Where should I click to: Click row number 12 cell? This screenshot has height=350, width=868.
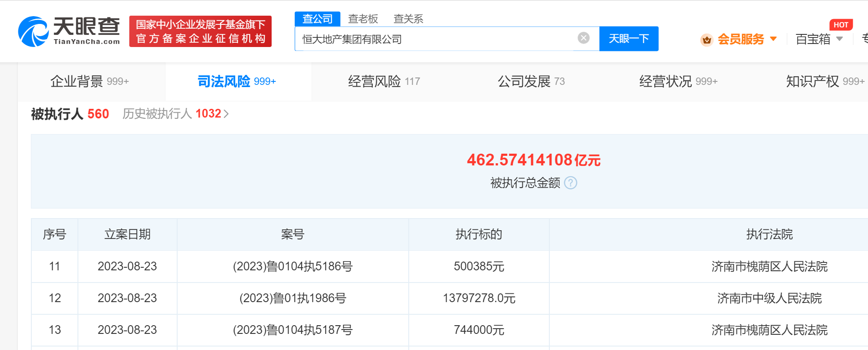click(x=55, y=298)
